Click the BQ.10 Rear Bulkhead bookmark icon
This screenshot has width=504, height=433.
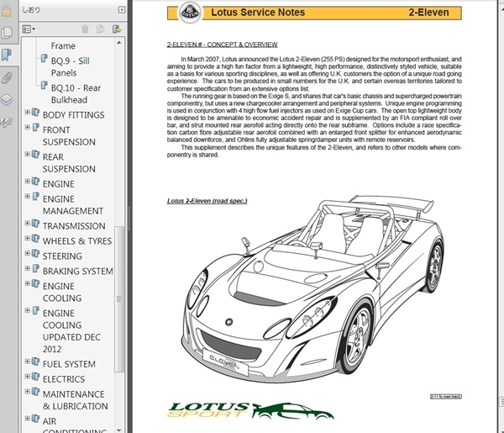click(x=44, y=85)
